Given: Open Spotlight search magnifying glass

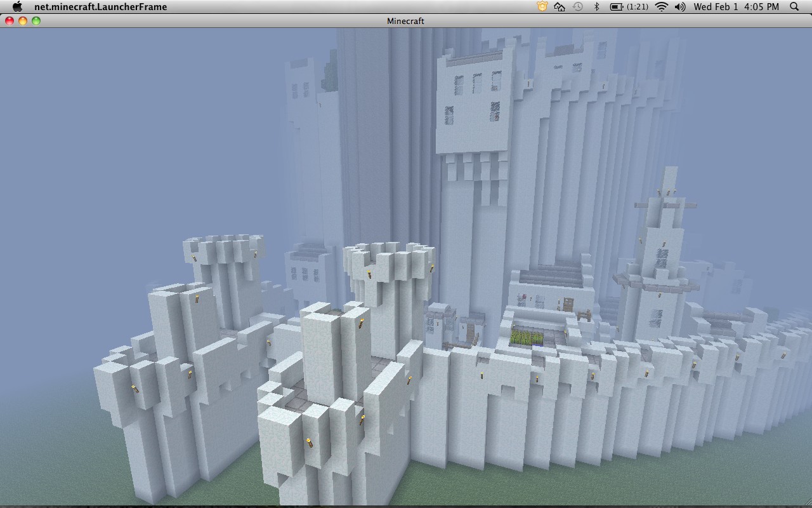Looking at the screenshot, I should (x=794, y=7).
